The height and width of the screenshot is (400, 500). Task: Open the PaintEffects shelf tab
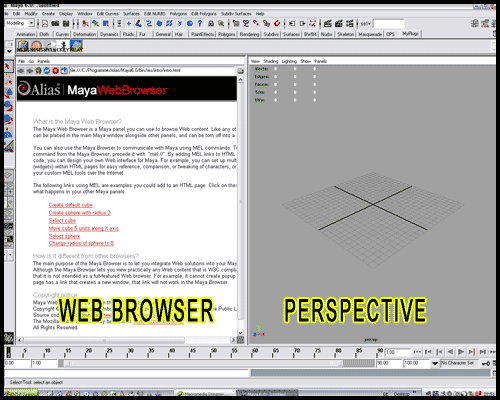[202, 34]
